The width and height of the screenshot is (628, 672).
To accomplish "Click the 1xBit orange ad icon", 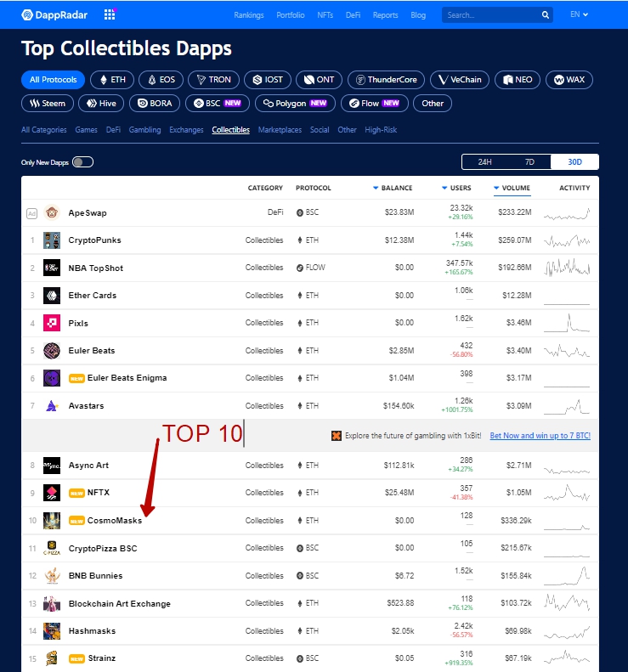I will coord(337,436).
